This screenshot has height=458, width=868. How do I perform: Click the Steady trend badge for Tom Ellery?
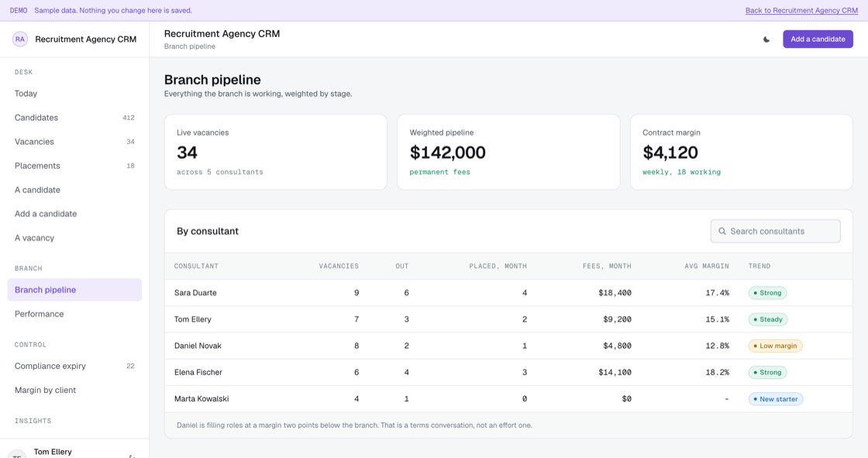click(x=768, y=319)
